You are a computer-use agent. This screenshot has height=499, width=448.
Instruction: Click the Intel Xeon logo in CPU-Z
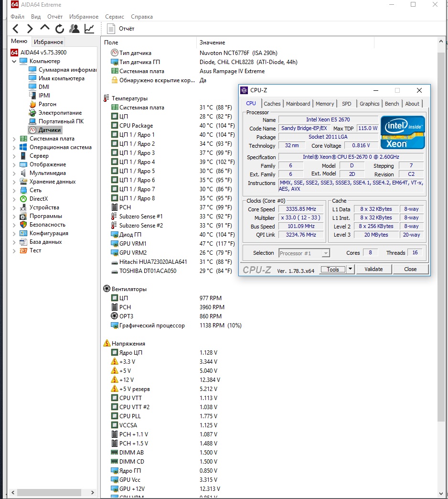(403, 132)
